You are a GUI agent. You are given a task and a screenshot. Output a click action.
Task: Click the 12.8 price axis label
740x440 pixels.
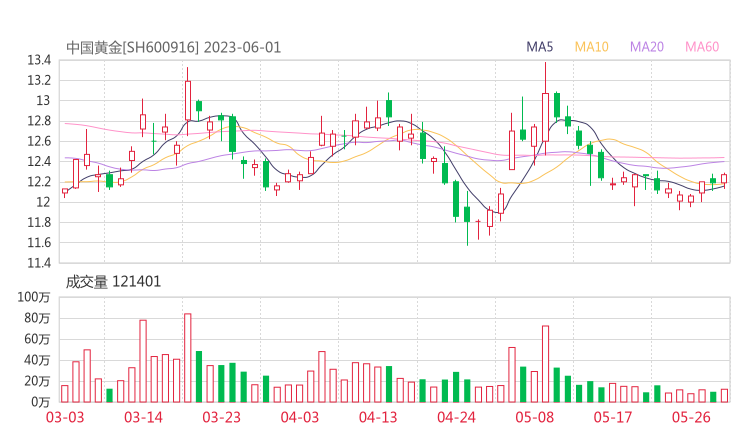[39, 121]
